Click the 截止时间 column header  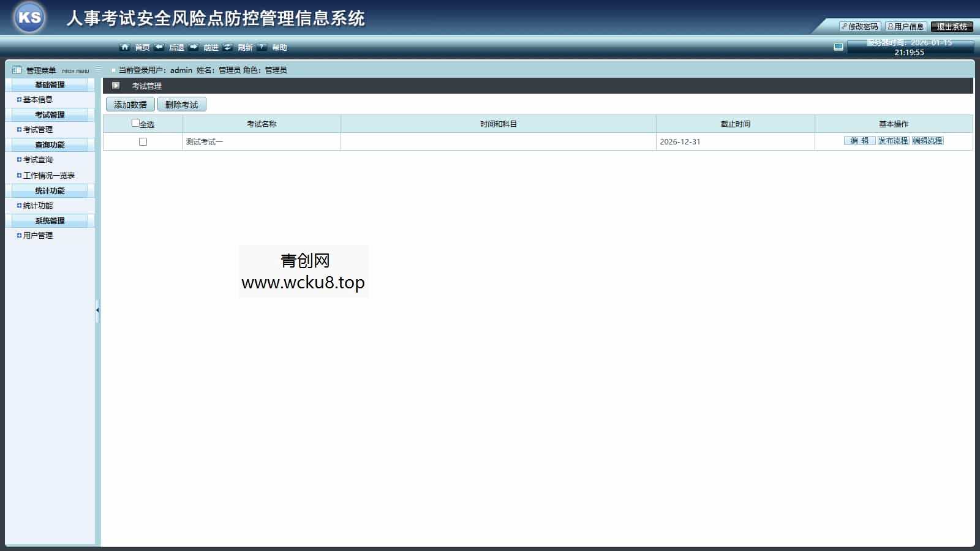click(735, 123)
